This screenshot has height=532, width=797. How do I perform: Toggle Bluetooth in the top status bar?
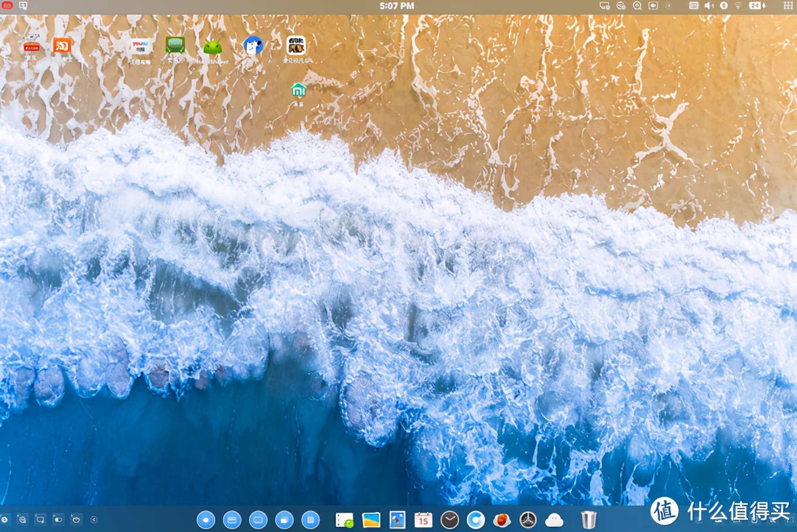coord(724,6)
